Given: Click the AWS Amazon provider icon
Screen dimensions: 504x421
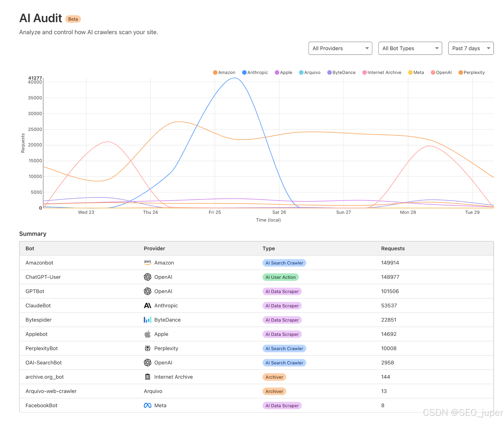Looking at the screenshot, I should click(x=147, y=263).
